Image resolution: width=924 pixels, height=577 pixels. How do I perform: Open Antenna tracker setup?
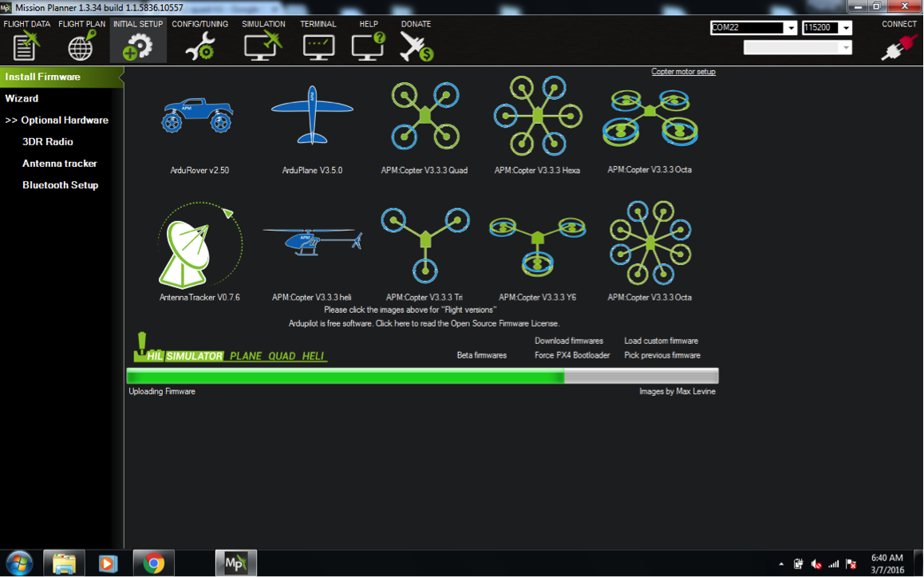click(x=60, y=164)
